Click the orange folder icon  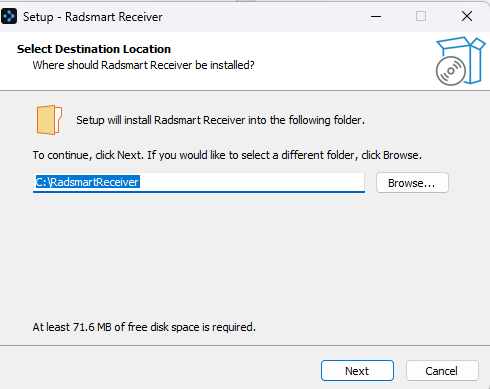49,120
